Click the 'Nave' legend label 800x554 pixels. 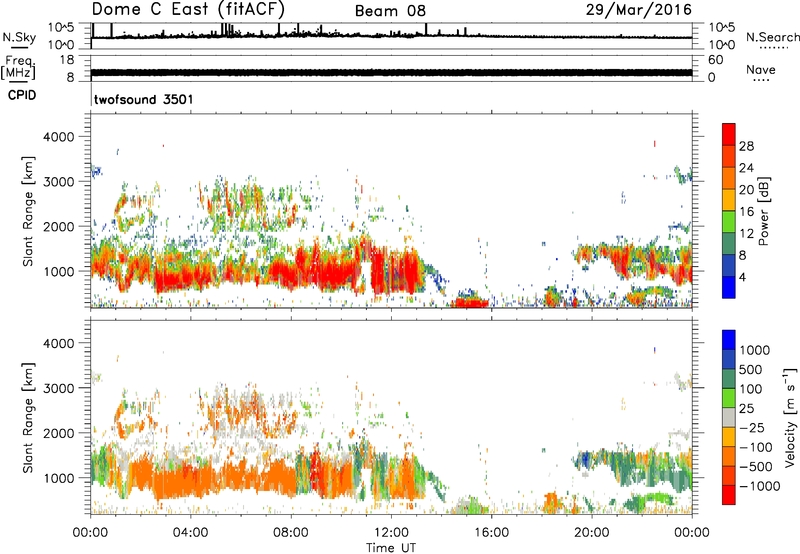(761, 69)
